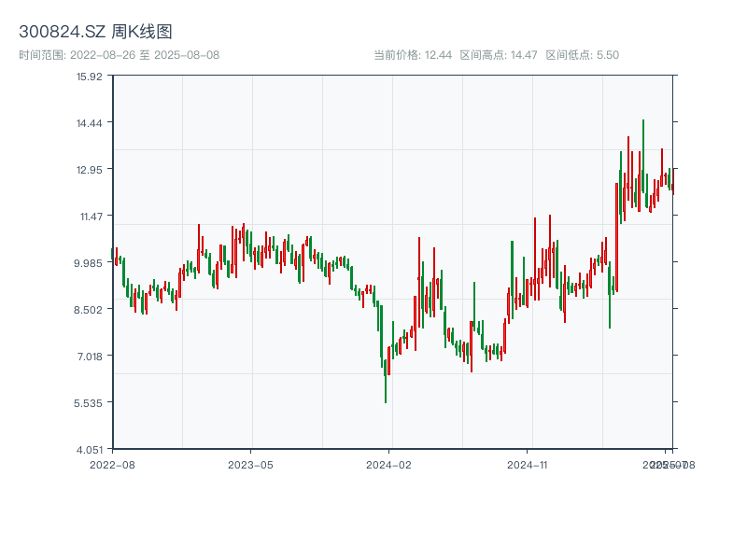Click the 2024-02 x-axis label
Image resolution: width=747 pixels, height=560 pixels.
tap(388, 465)
